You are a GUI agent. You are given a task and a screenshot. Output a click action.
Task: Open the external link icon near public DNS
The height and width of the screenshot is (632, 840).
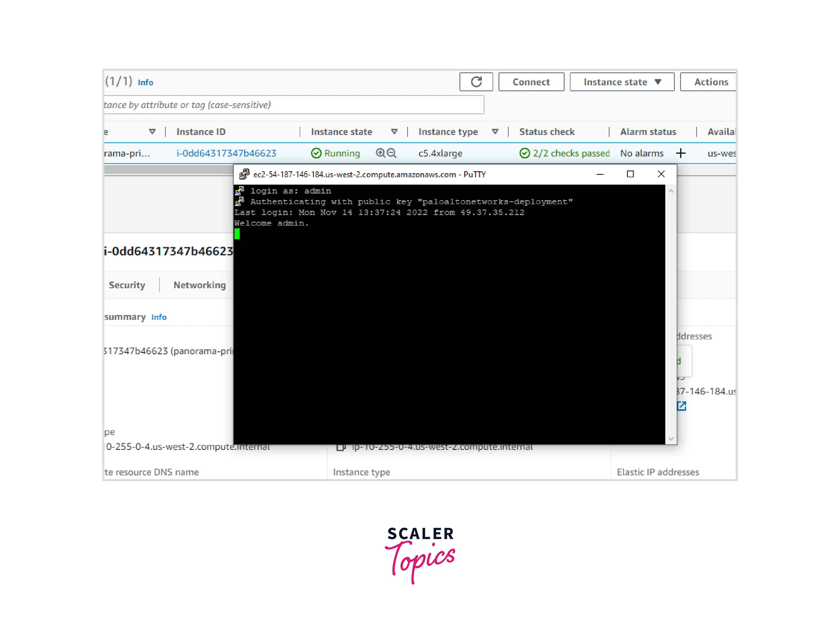(682, 406)
